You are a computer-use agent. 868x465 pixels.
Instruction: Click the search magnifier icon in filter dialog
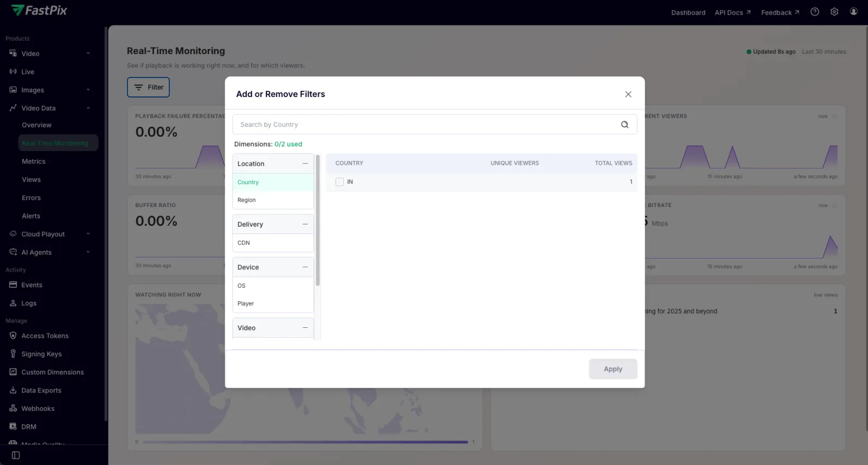(624, 125)
